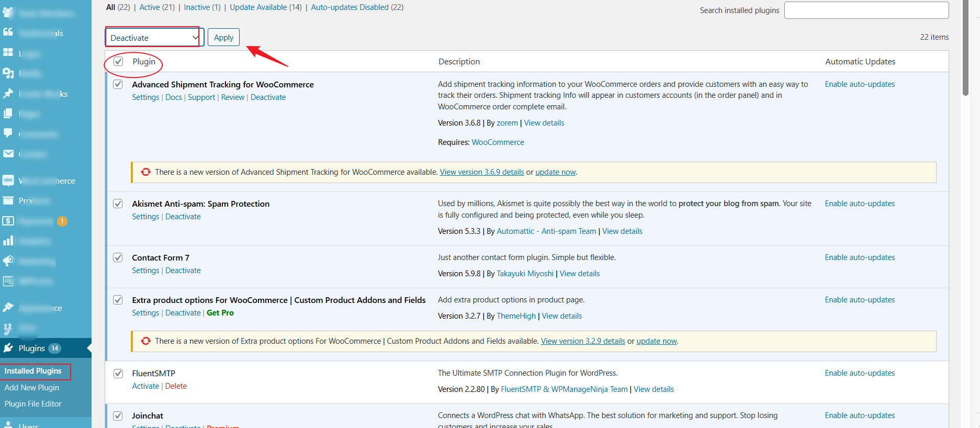The height and width of the screenshot is (428, 980).
Task: View details for FluentSMTP plugin
Action: click(654, 389)
